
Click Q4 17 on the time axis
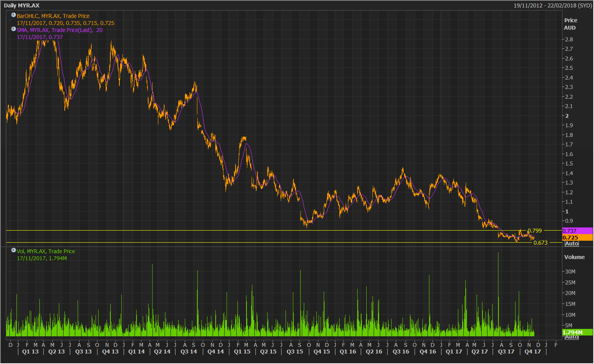click(x=533, y=352)
